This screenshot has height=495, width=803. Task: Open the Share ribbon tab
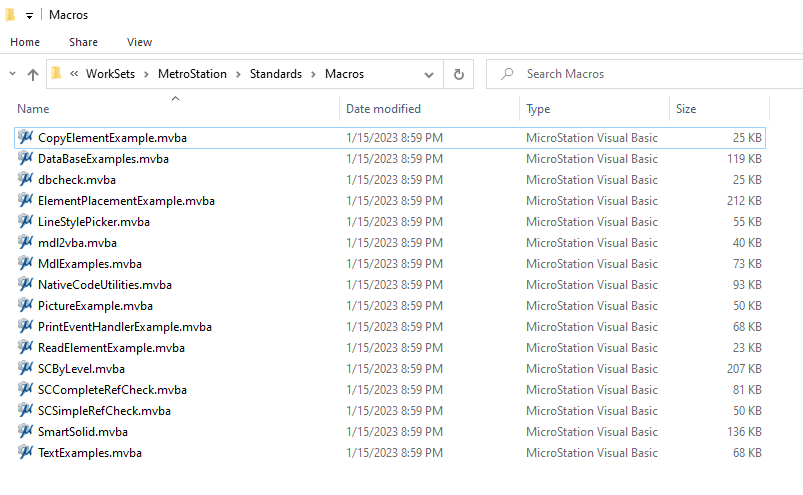(x=83, y=42)
